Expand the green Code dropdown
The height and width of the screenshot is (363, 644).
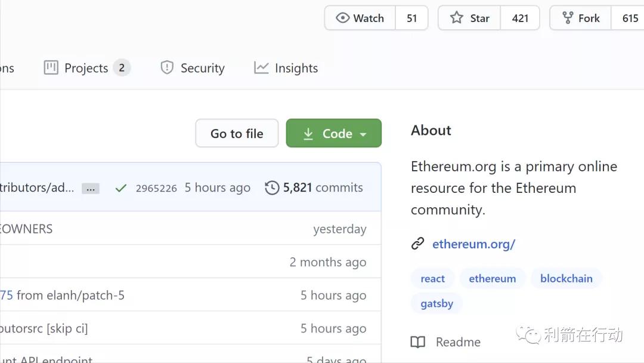coord(334,133)
